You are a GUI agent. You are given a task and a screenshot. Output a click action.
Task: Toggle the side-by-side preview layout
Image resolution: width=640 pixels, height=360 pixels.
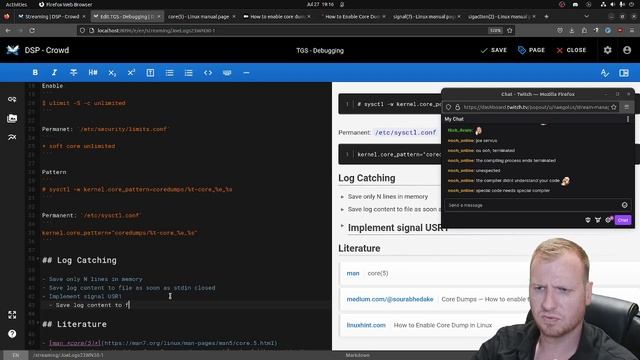pos(624,73)
